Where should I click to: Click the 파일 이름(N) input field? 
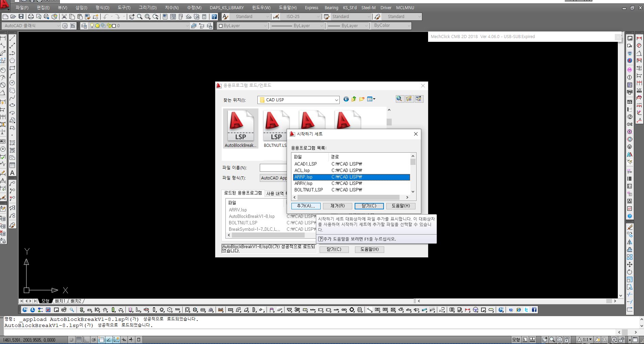[273, 168]
